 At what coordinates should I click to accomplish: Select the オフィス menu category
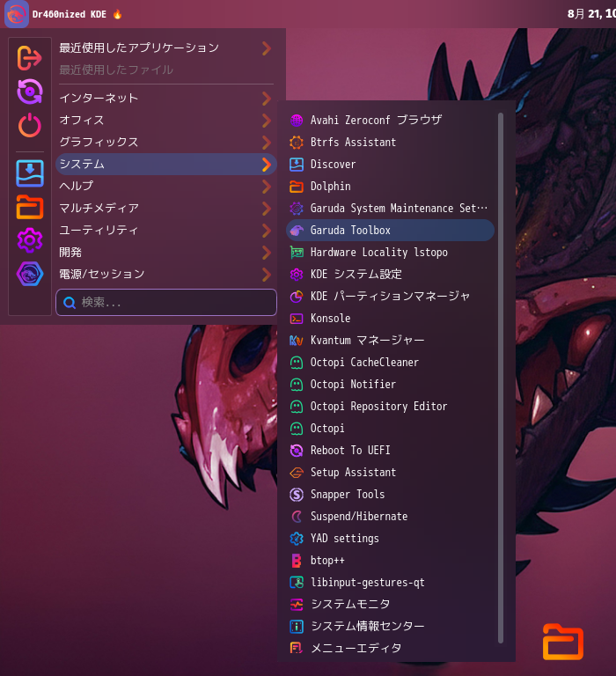click(x=166, y=121)
